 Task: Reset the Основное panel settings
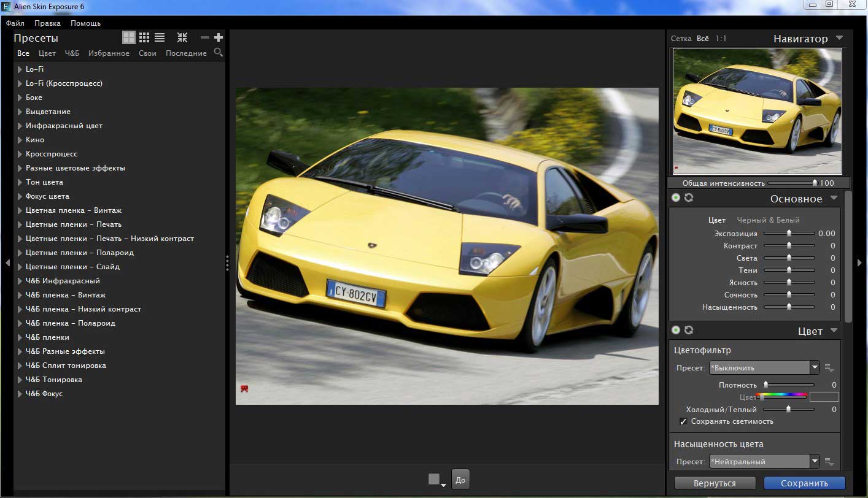pyautogui.click(x=689, y=197)
